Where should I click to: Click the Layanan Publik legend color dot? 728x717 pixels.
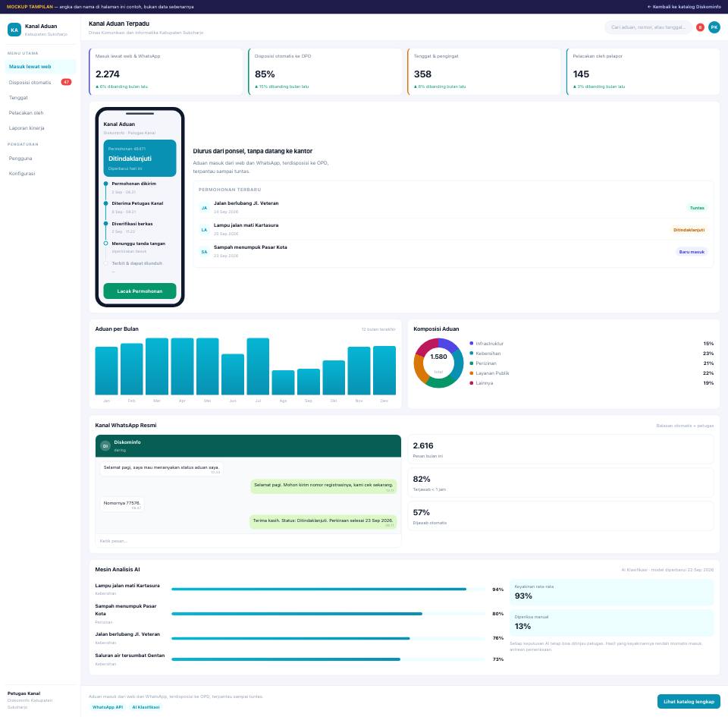471,373
